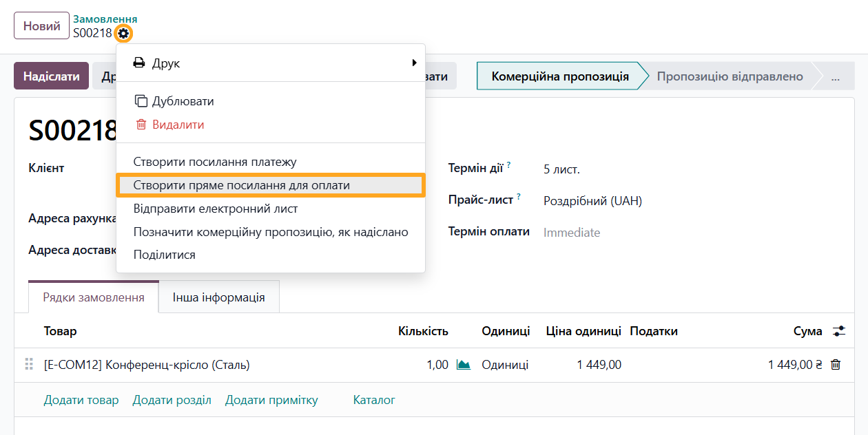Screen dimensions: 868x435
Task: Click the red trash icon beside Видалити
Action: (141, 125)
